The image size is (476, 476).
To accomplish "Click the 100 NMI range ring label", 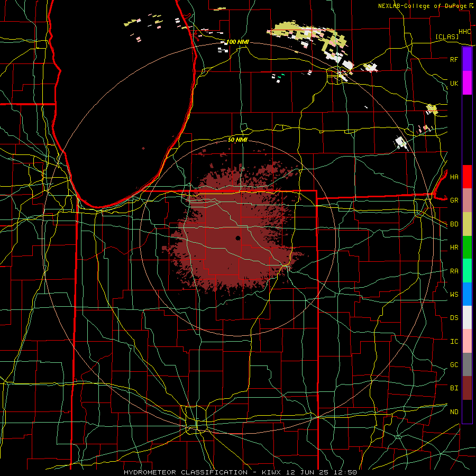I will (237, 42).
